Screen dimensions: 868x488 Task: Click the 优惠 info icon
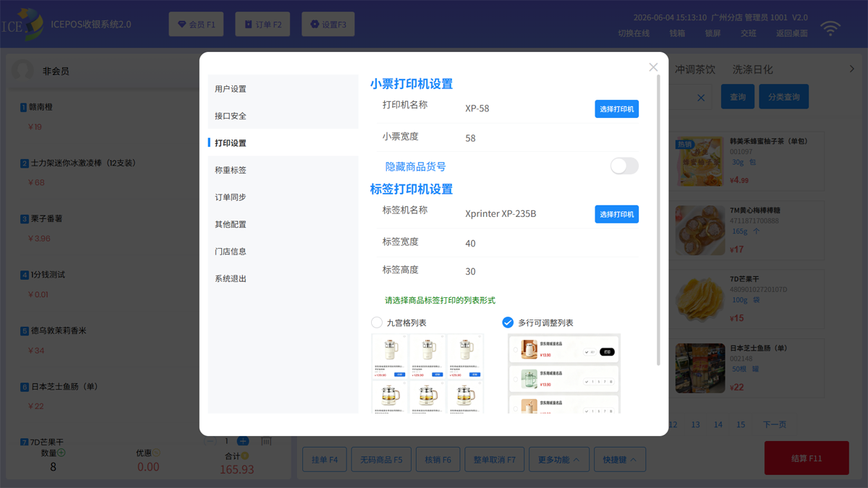156,453
